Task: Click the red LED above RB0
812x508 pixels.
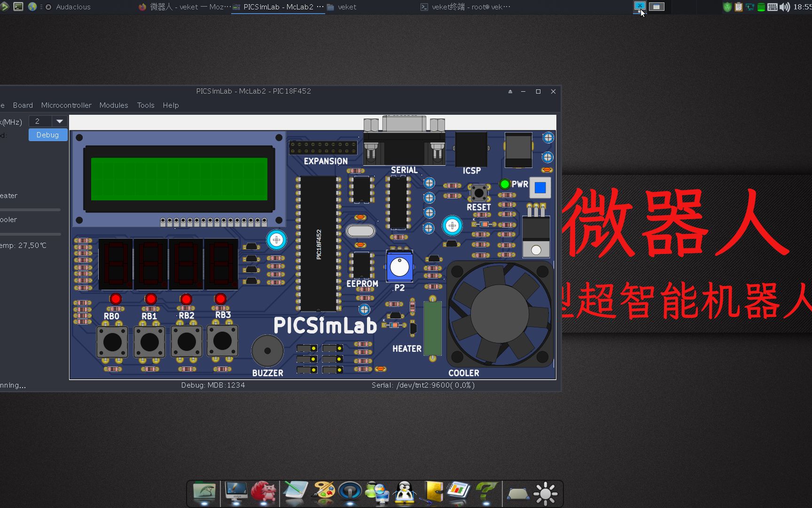Action: [116, 299]
